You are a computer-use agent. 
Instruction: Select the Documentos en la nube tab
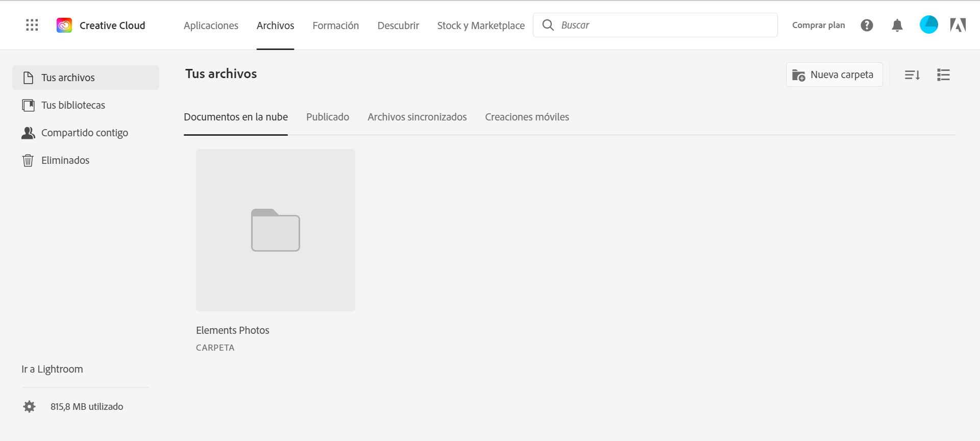click(236, 117)
